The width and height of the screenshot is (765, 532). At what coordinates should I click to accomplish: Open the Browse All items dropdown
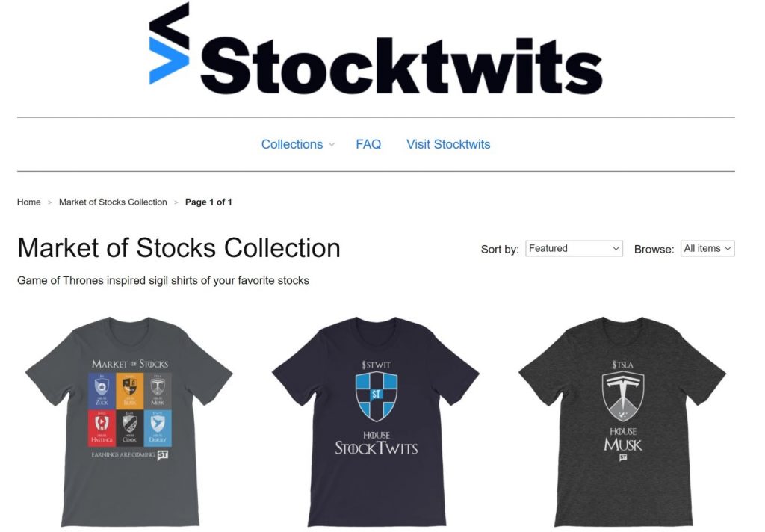coord(707,248)
